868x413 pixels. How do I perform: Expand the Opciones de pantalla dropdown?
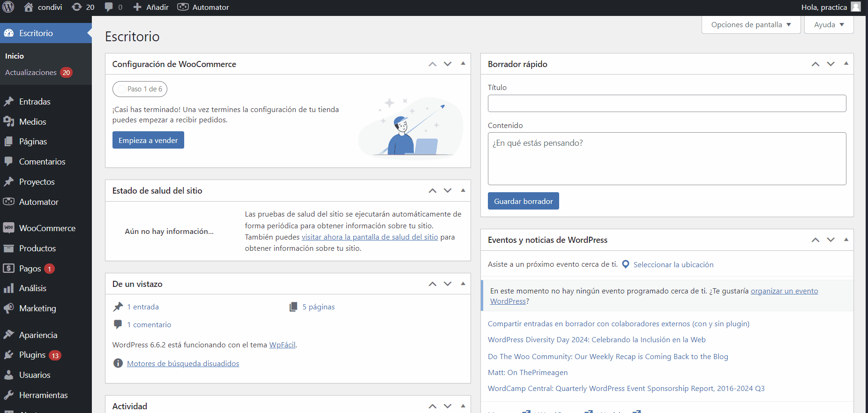[751, 25]
